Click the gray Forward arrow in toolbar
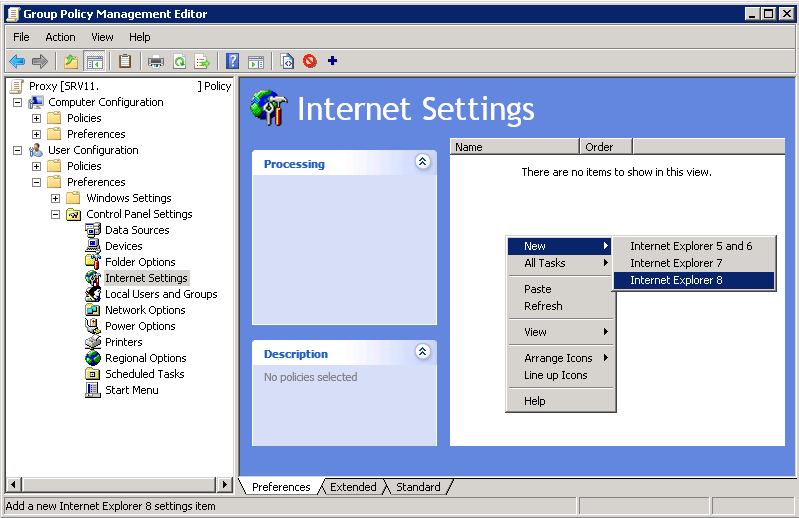The height and width of the screenshot is (518, 799). tap(40, 62)
